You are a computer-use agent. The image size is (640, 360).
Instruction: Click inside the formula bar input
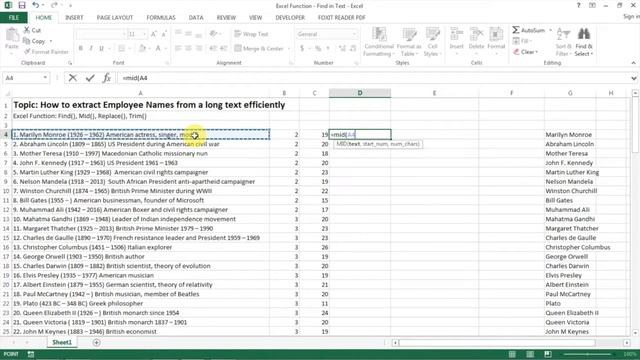click(x=373, y=78)
